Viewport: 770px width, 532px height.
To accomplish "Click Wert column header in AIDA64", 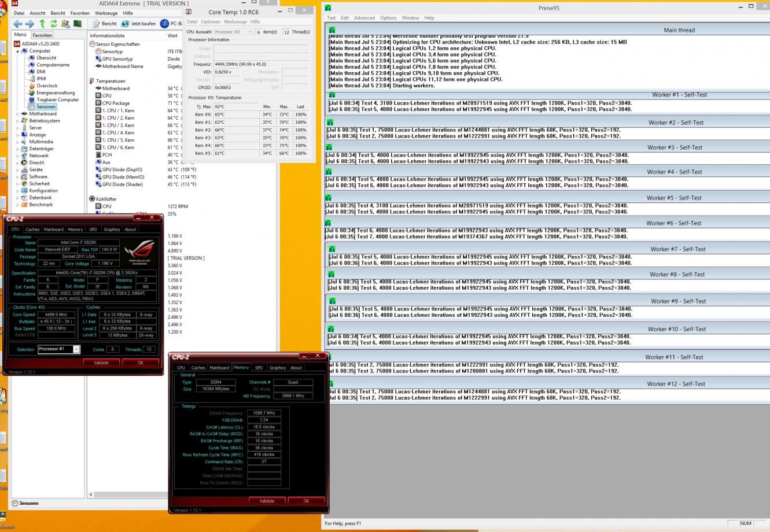I will (x=173, y=35).
